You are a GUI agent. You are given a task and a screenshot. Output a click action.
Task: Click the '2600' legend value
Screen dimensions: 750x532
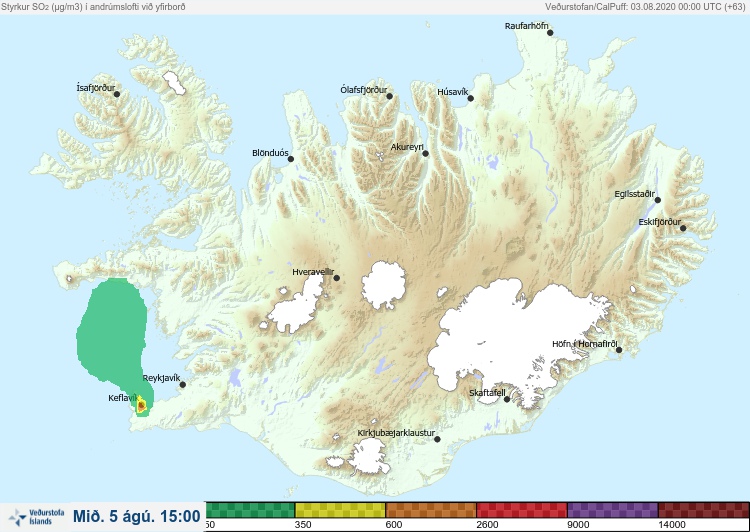click(487, 525)
